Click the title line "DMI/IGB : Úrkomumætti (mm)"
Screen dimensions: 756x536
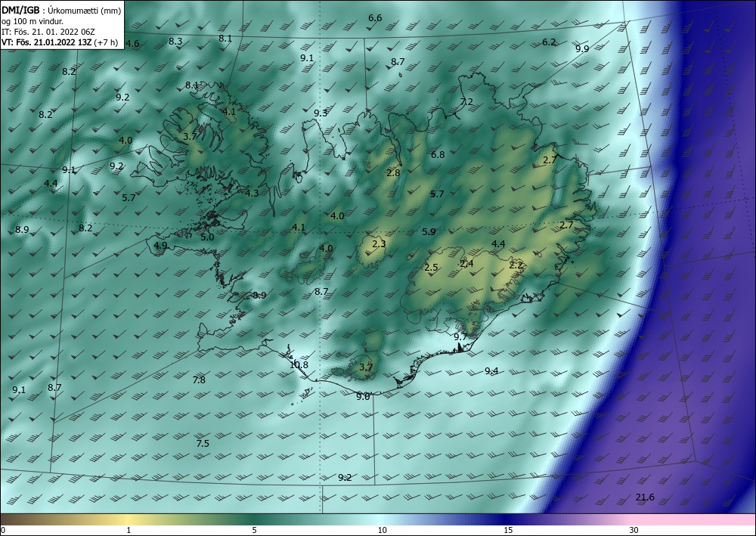(60, 10)
